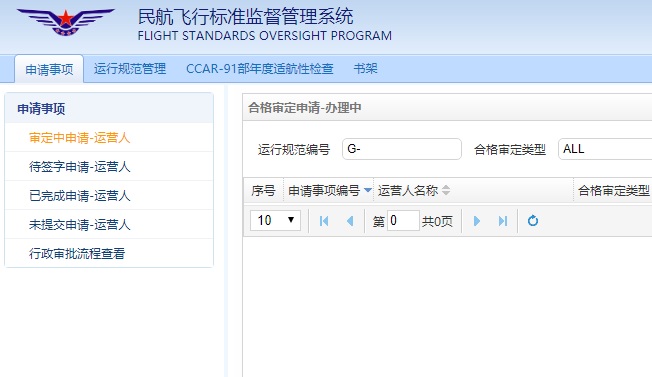Select 已完成申请-运营人 in sidebar
652x377 pixels.
tap(109, 195)
